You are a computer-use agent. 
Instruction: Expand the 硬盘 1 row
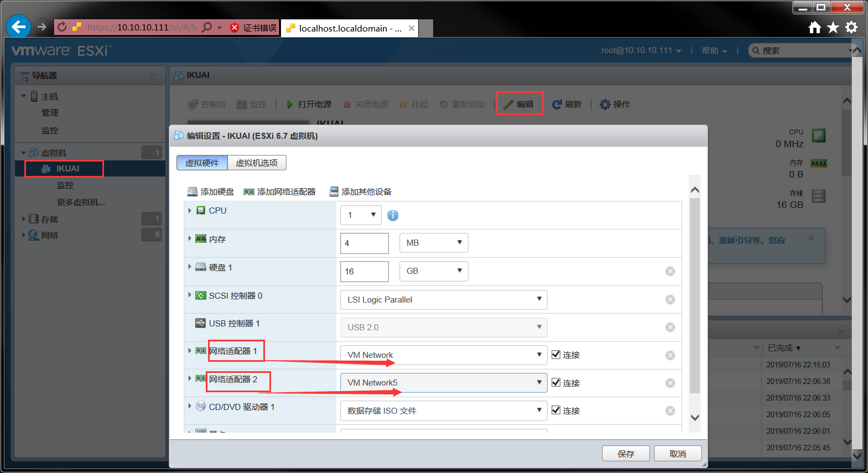point(190,267)
